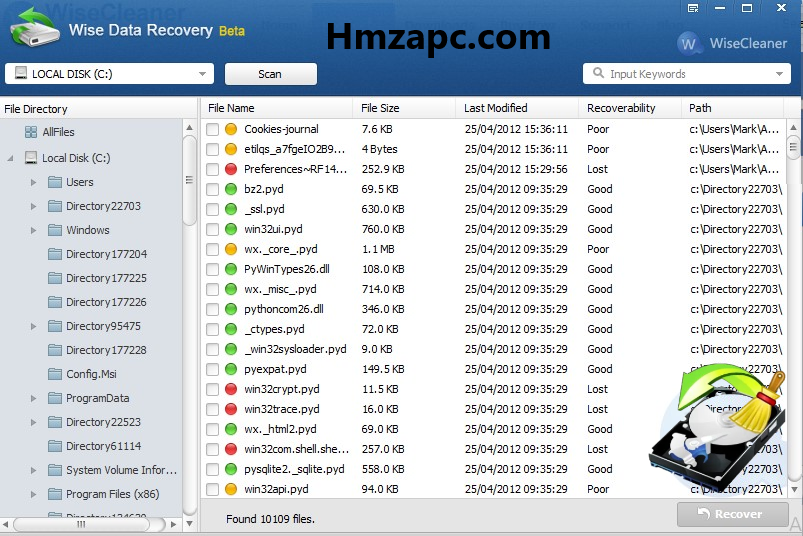Click red status dot for win32crypt.pyd
The width and height of the screenshot is (803, 536).
pyautogui.click(x=231, y=389)
